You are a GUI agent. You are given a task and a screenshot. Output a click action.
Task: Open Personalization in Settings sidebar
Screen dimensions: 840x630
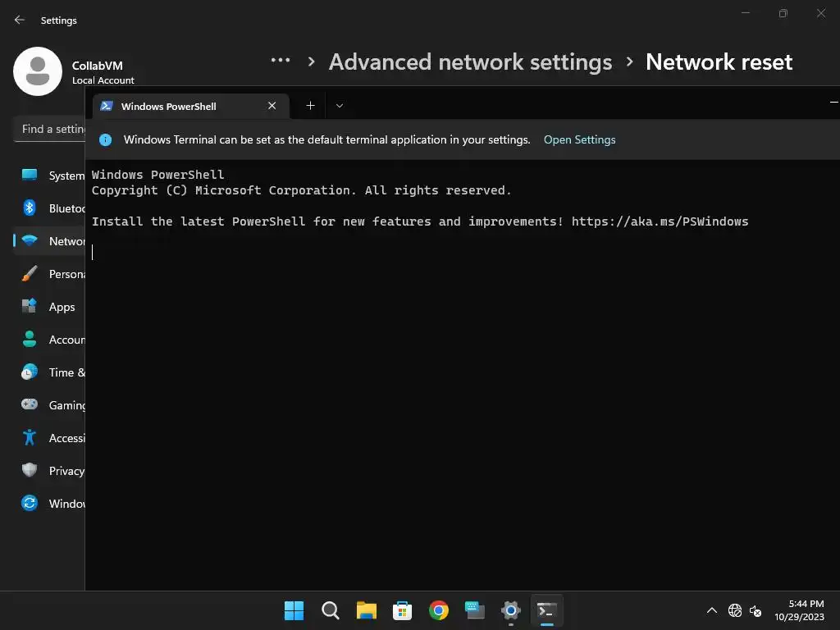tap(49, 274)
